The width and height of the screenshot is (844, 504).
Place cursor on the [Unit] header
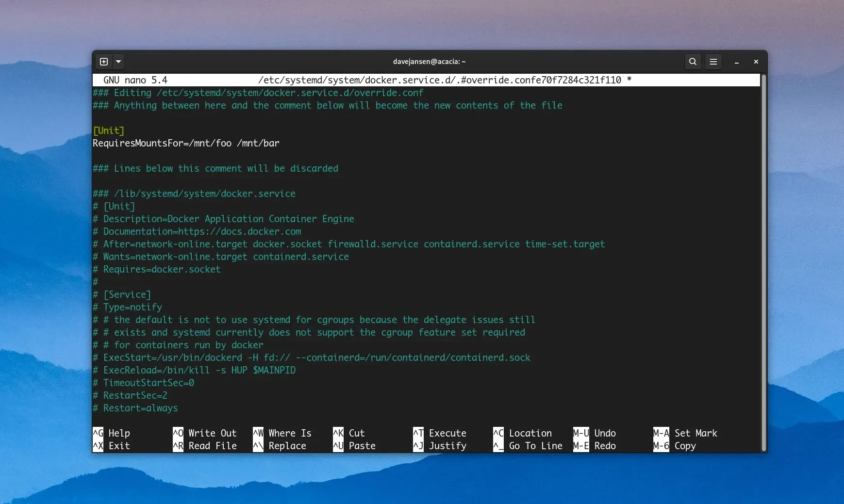tap(109, 130)
